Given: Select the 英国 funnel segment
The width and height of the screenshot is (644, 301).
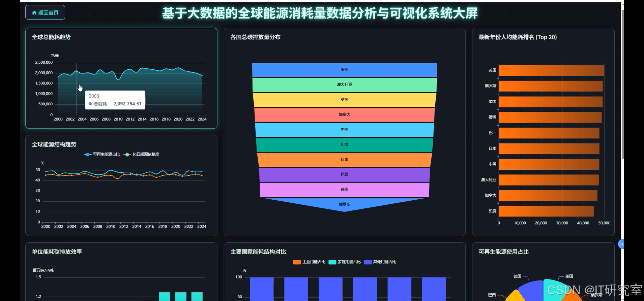Looking at the screenshot, I should [345, 100].
